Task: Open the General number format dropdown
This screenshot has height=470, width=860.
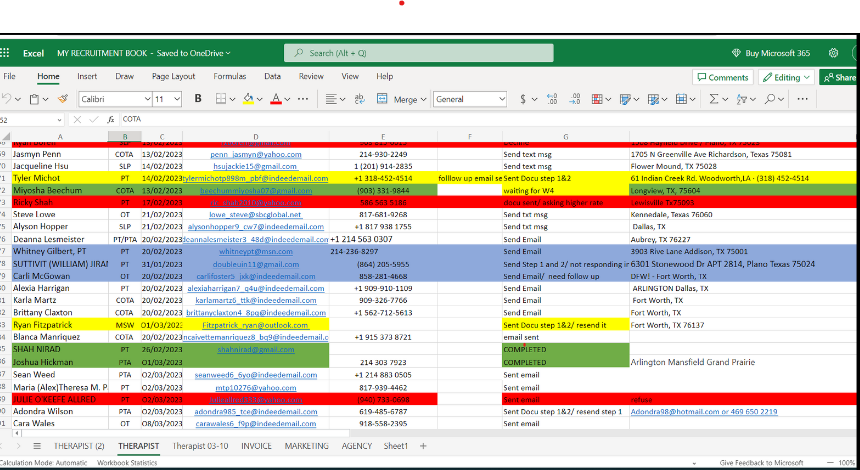Action: click(501, 99)
